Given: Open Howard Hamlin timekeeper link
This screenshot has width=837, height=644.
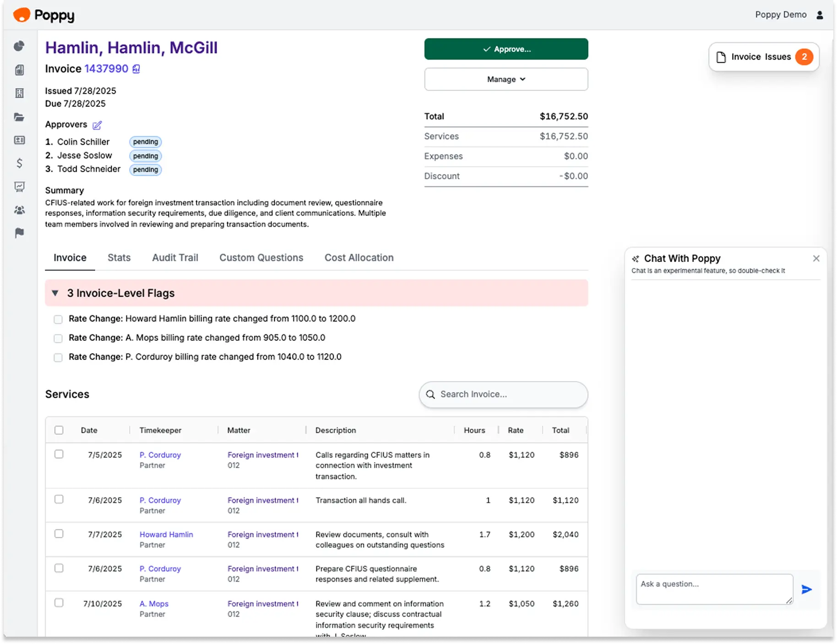Looking at the screenshot, I should click(166, 535).
